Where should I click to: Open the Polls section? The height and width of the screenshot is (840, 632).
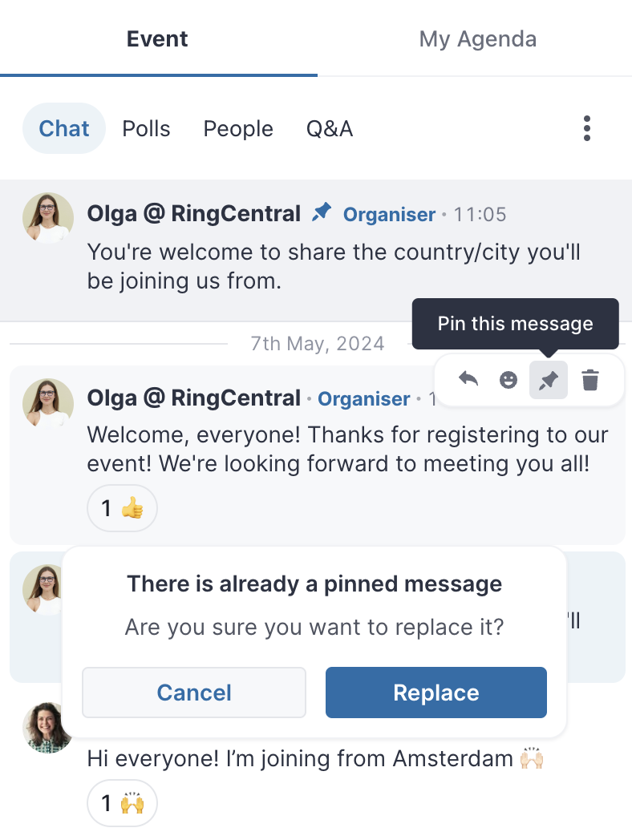146,128
